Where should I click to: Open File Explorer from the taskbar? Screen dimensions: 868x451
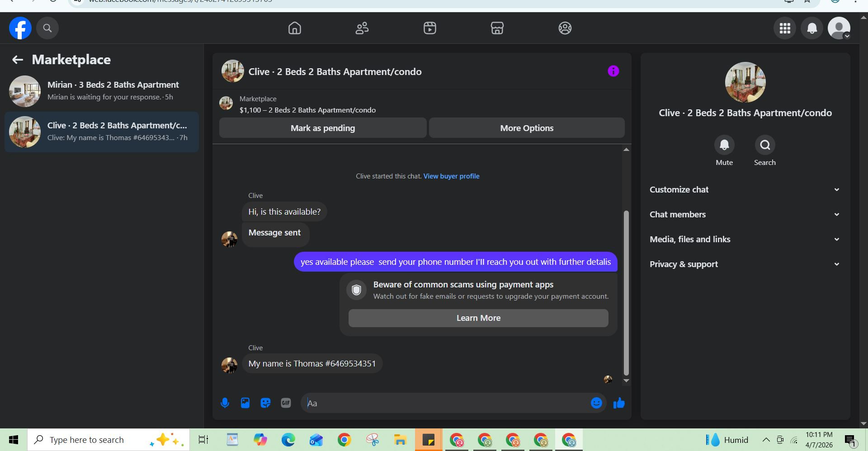click(401, 440)
